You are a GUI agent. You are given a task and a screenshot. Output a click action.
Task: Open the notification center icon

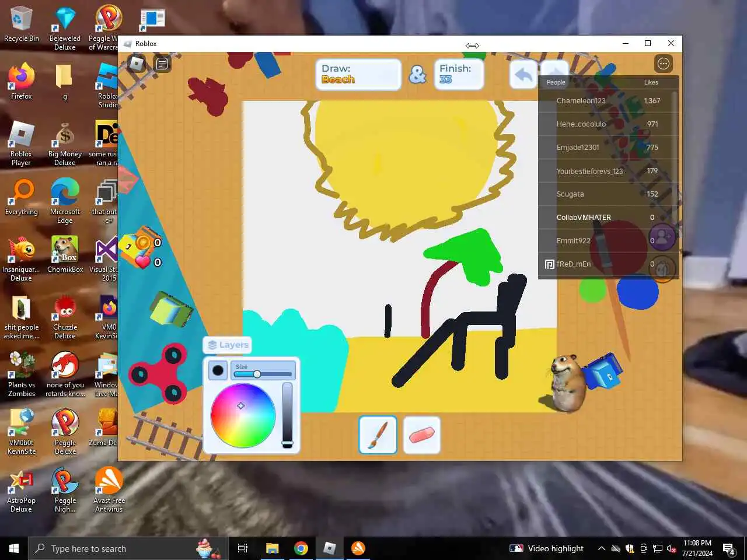[729, 548]
